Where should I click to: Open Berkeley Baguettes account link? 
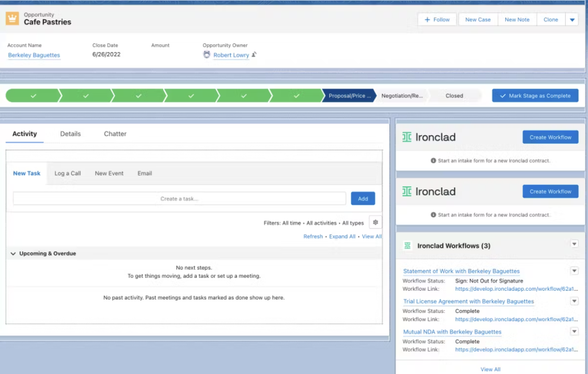(34, 55)
